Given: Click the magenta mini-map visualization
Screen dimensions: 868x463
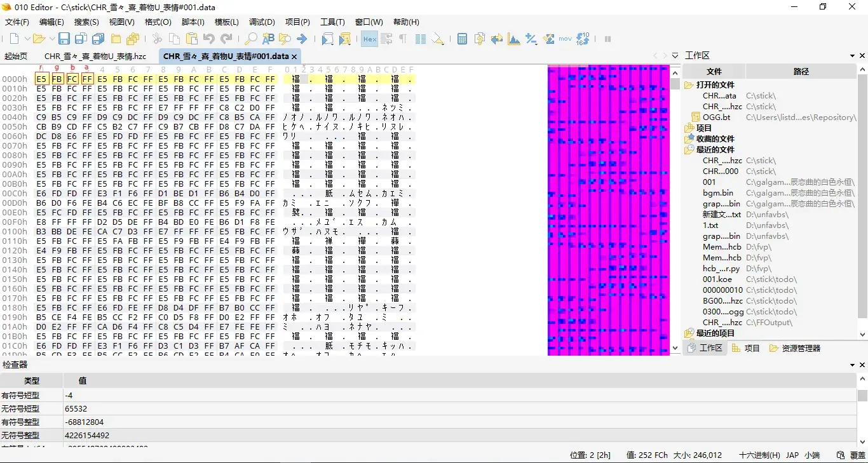Looking at the screenshot, I should pos(609,210).
